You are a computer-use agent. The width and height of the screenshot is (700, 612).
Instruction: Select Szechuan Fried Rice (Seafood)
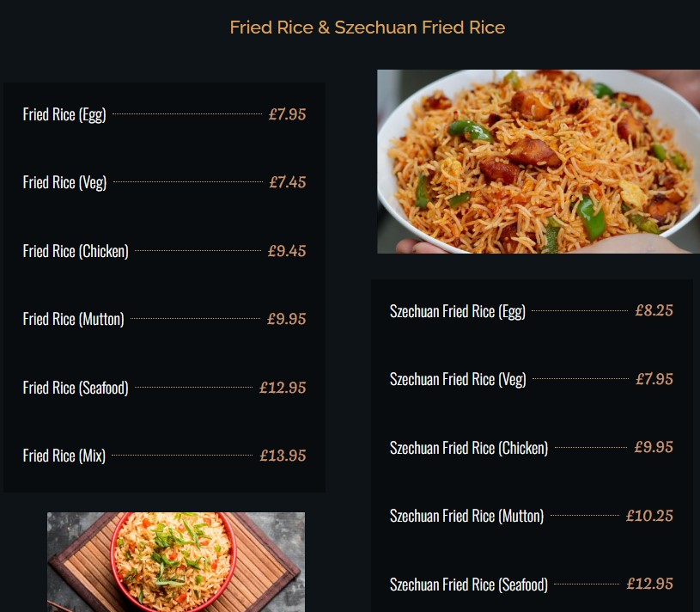(469, 584)
